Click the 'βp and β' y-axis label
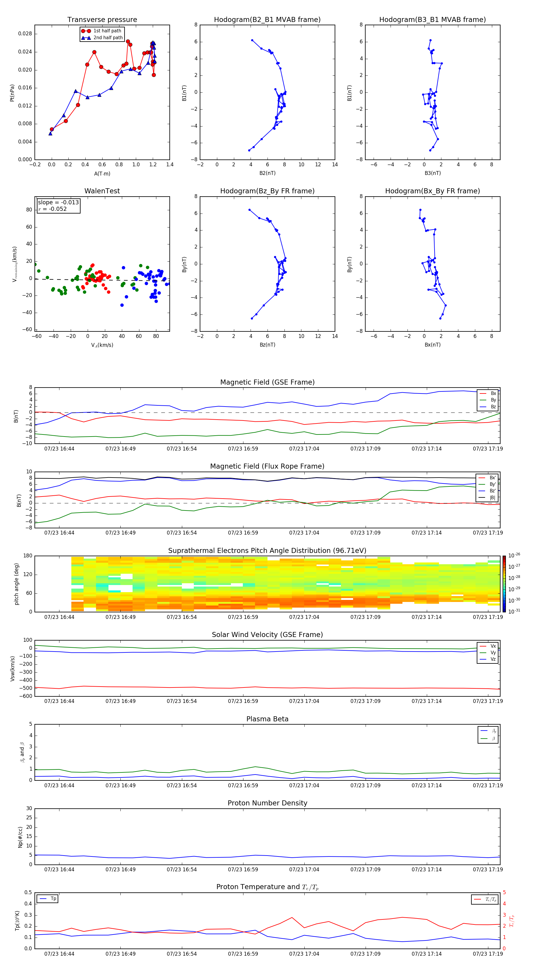This screenshot has height=980, width=535. [x=22, y=752]
